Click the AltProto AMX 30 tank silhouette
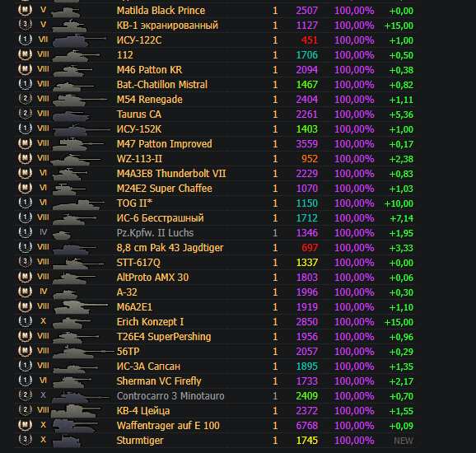The width and height of the screenshot is (476, 453). (74, 278)
